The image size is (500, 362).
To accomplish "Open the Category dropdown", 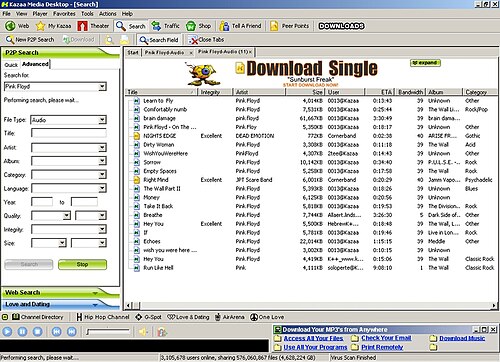I will point(102,175).
